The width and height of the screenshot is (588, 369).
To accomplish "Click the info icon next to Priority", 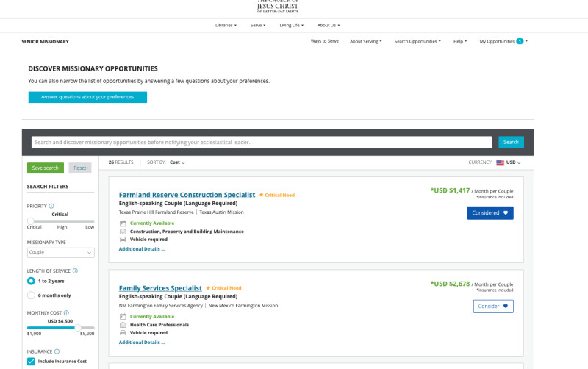I will coord(51,206).
